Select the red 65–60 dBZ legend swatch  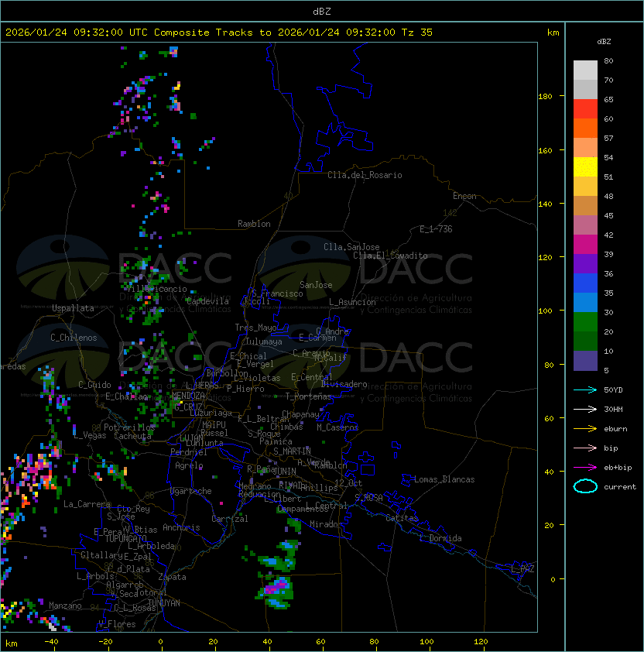585,109
